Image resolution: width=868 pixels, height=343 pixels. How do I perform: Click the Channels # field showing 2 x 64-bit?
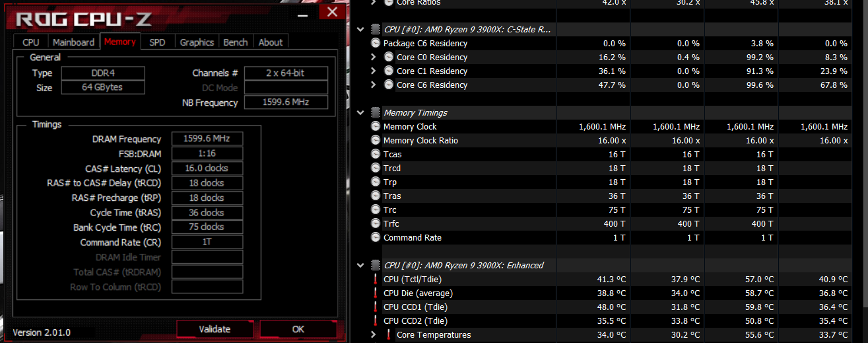pyautogui.click(x=286, y=73)
